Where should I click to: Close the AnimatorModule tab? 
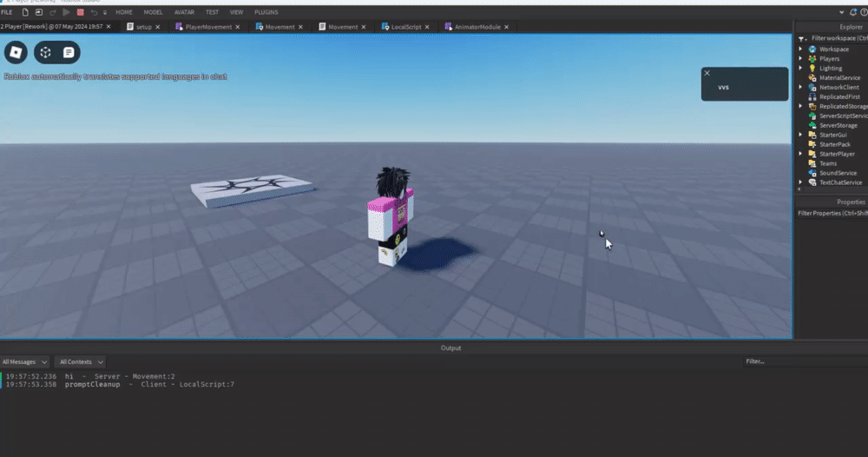[507, 27]
